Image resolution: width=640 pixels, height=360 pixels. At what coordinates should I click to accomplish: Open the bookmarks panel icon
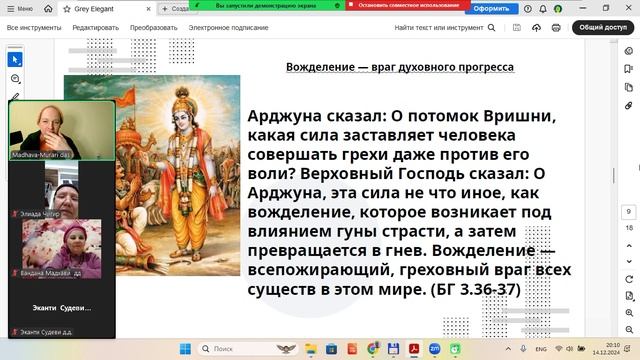point(629,69)
